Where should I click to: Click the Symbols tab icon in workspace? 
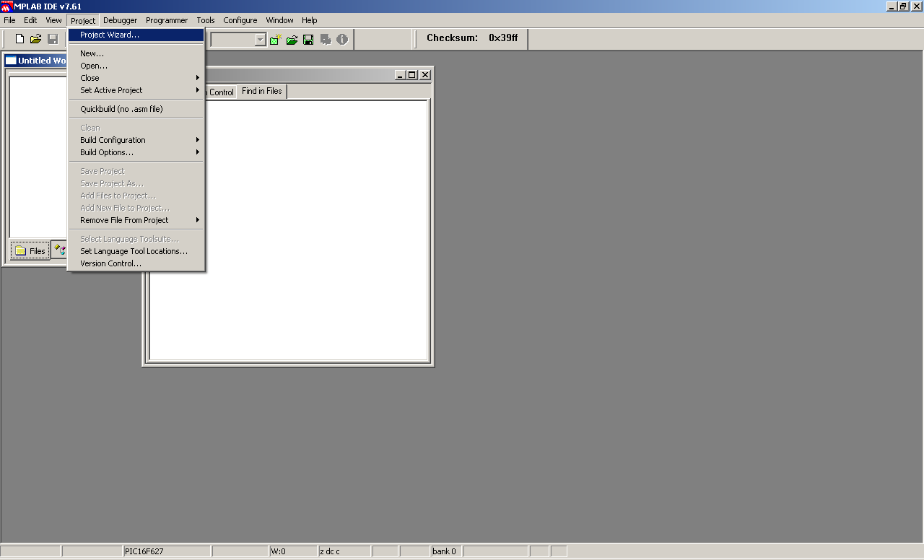(60, 250)
